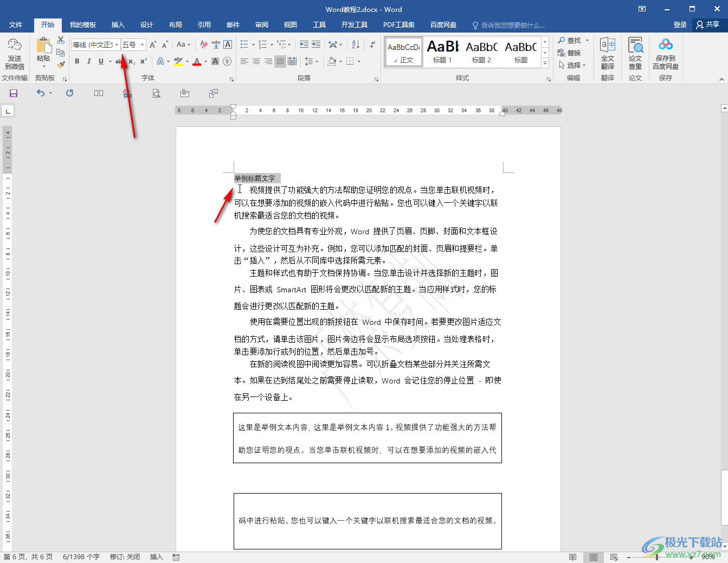Sort the paragraphs A to Z
728x563 pixels.
click(x=356, y=44)
